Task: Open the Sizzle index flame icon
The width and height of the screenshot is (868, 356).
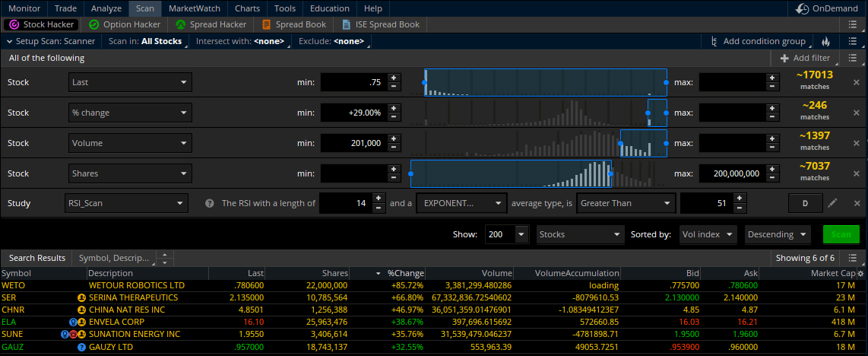Action: (x=826, y=42)
